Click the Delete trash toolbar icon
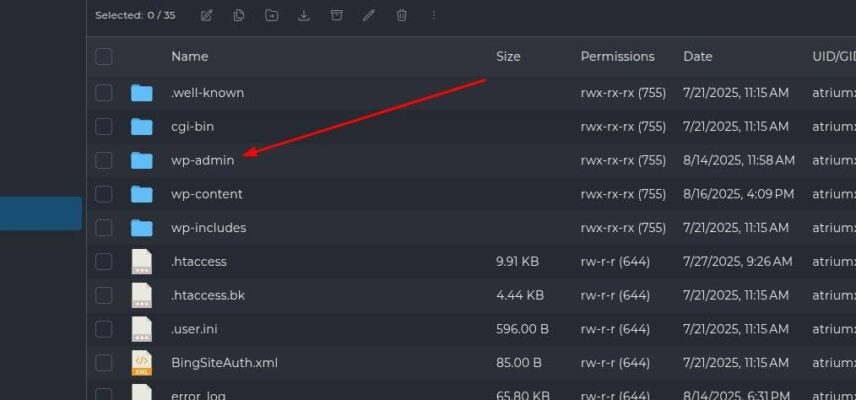The height and width of the screenshot is (400, 856). 402,15
